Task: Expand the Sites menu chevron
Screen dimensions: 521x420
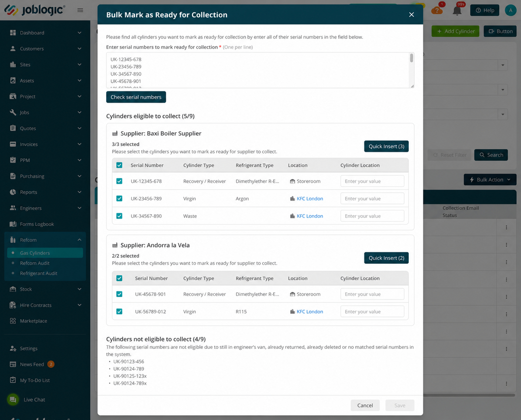Action: coord(79,65)
